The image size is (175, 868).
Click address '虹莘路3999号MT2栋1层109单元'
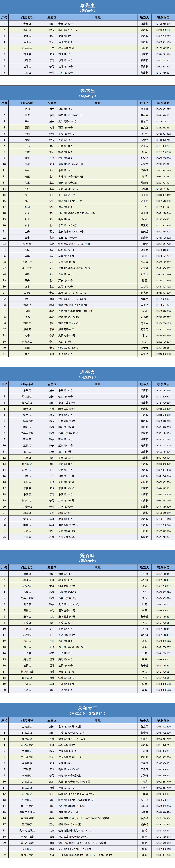point(76,800)
